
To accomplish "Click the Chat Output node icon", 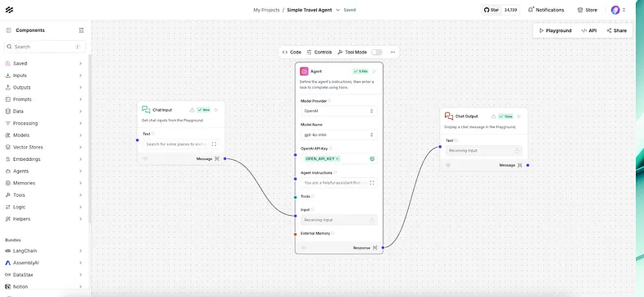I will click(449, 117).
